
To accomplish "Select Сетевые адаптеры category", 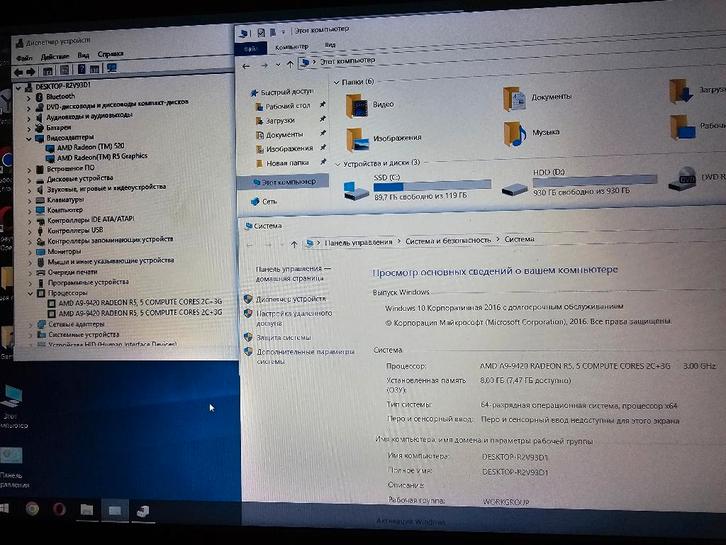I will pyautogui.click(x=76, y=324).
